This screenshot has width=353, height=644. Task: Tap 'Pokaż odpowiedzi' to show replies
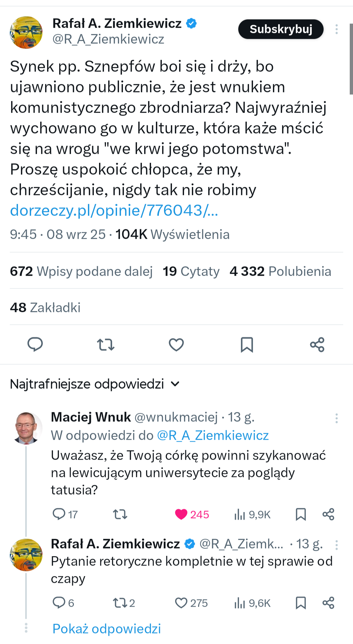pos(107,629)
